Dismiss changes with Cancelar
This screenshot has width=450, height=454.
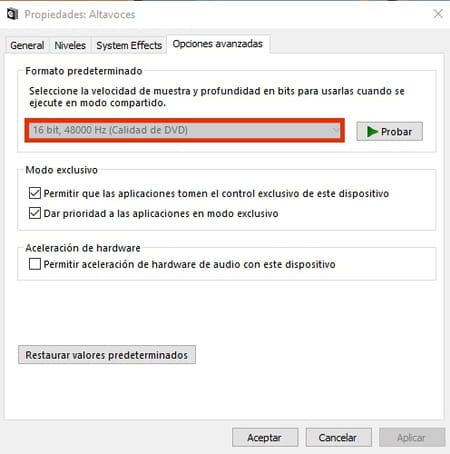[338, 437]
